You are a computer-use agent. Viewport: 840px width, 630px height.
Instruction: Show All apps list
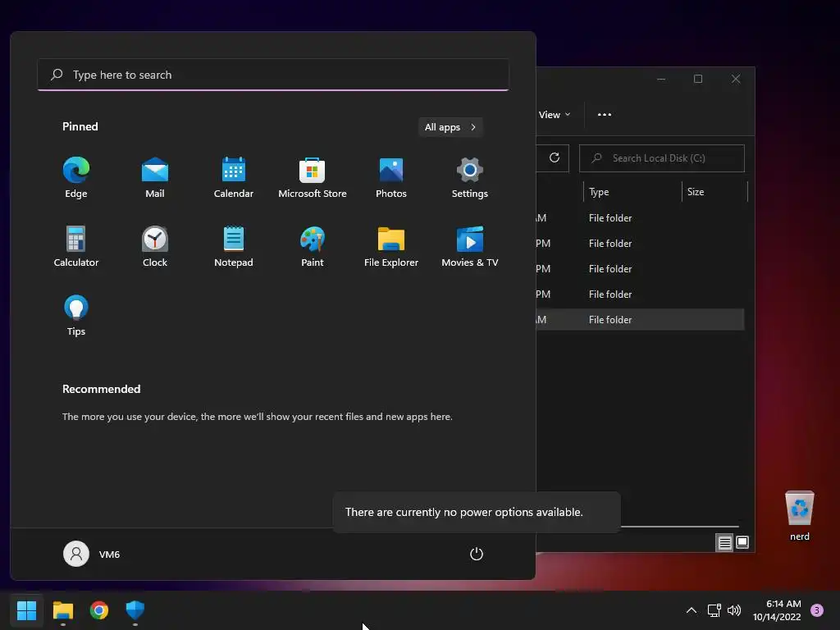(450, 127)
